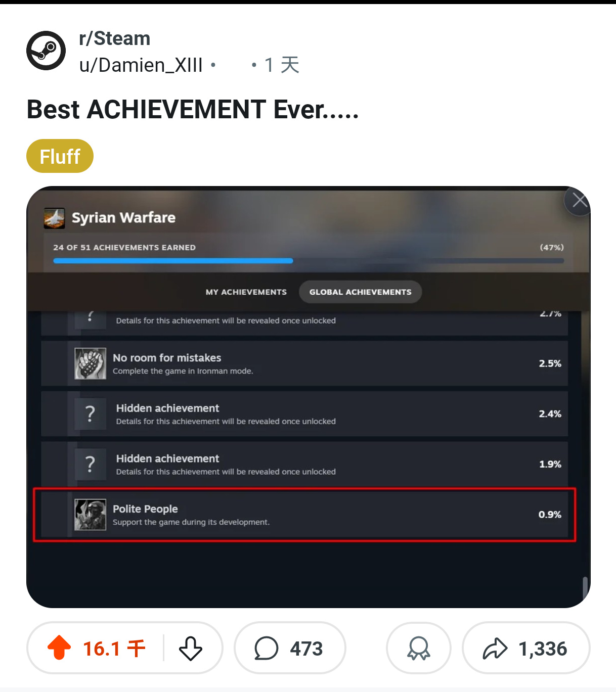Open the u/Damien_XIII user profile
The width and height of the screenshot is (616, 692).
click(x=141, y=65)
